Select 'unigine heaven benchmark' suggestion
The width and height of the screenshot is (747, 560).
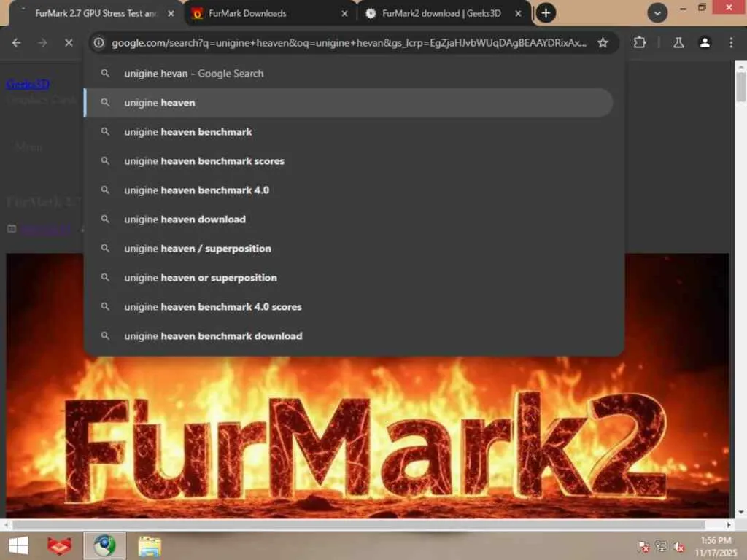coord(348,132)
